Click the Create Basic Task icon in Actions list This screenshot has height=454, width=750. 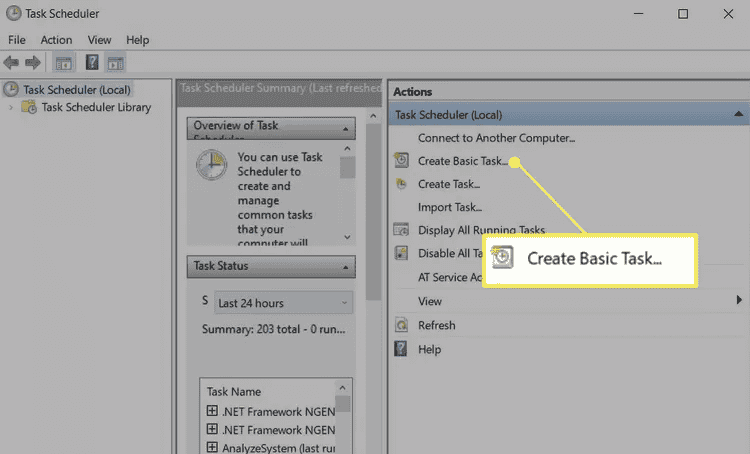pos(401,160)
